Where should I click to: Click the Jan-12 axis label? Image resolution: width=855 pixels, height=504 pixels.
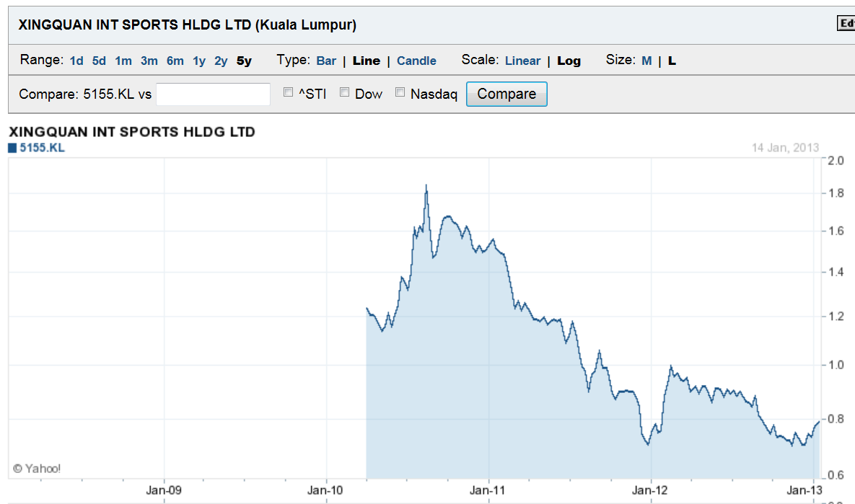tap(649, 490)
